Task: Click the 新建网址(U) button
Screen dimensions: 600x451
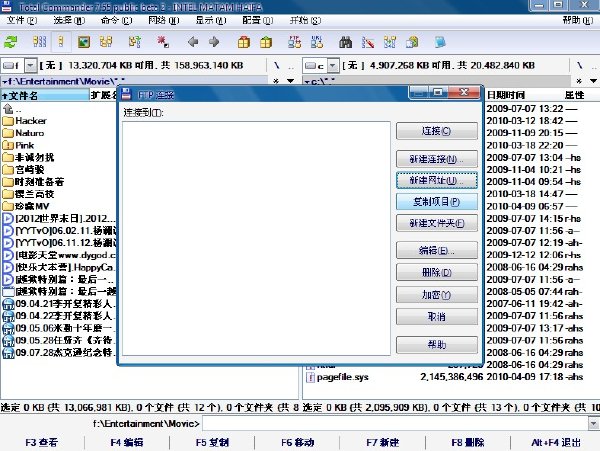Action: [x=437, y=180]
